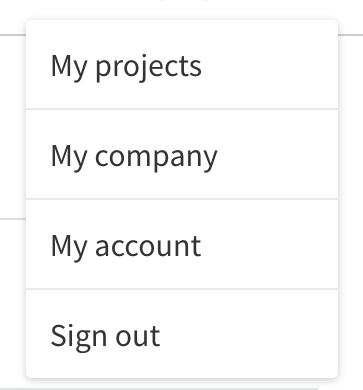Pick the My account item
The image size is (363, 390).
pos(182,244)
